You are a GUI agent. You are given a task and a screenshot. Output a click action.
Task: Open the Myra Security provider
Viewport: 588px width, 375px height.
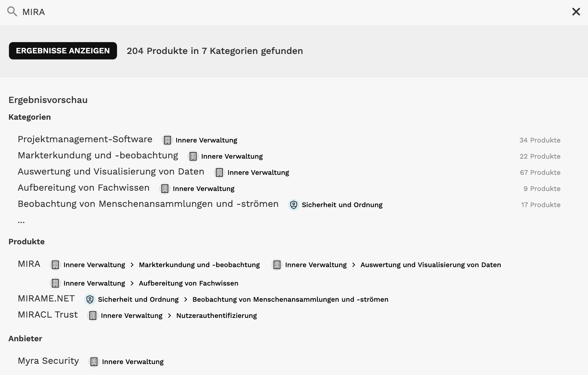click(x=48, y=361)
